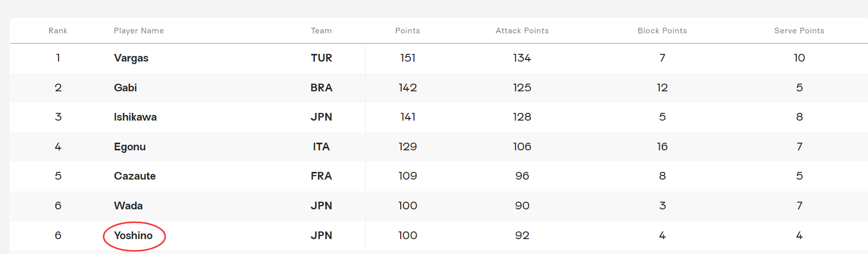Open player Vargas in the first row
Viewport: 868px width, 254px height.
(x=131, y=58)
